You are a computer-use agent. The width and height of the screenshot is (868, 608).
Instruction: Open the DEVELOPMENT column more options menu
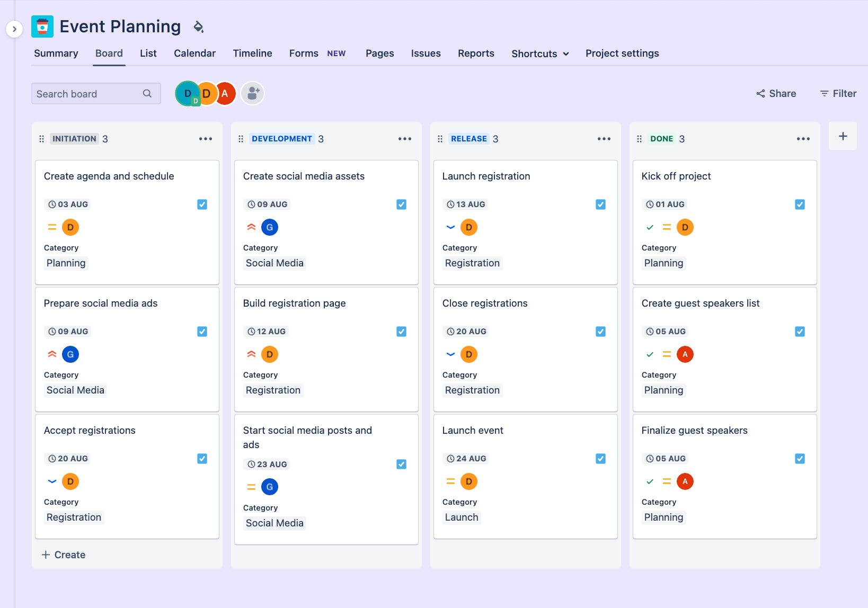pyautogui.click(x=404, y=138)
